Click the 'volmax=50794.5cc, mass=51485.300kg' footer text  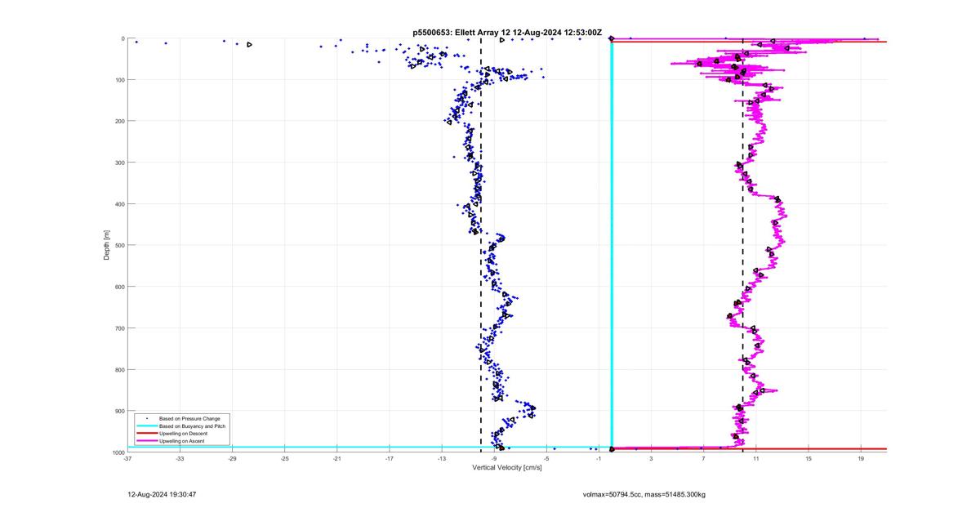point(644,494)
